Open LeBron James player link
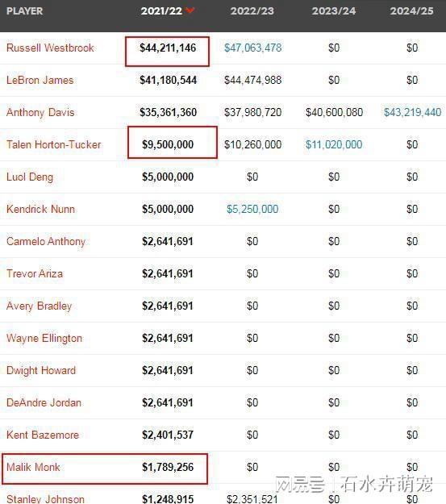 [x=40, y=80]
